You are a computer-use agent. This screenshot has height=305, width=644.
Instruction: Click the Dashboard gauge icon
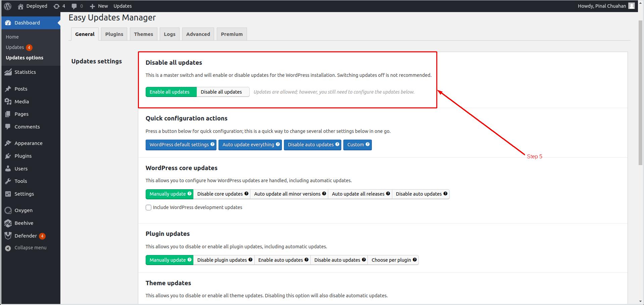[x=8, y=23]
